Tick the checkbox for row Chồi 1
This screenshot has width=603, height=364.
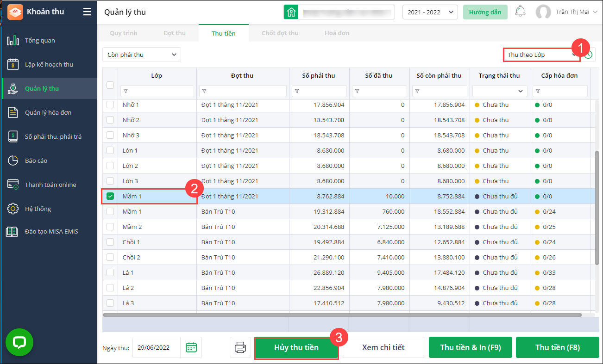[x=110, y=242]
